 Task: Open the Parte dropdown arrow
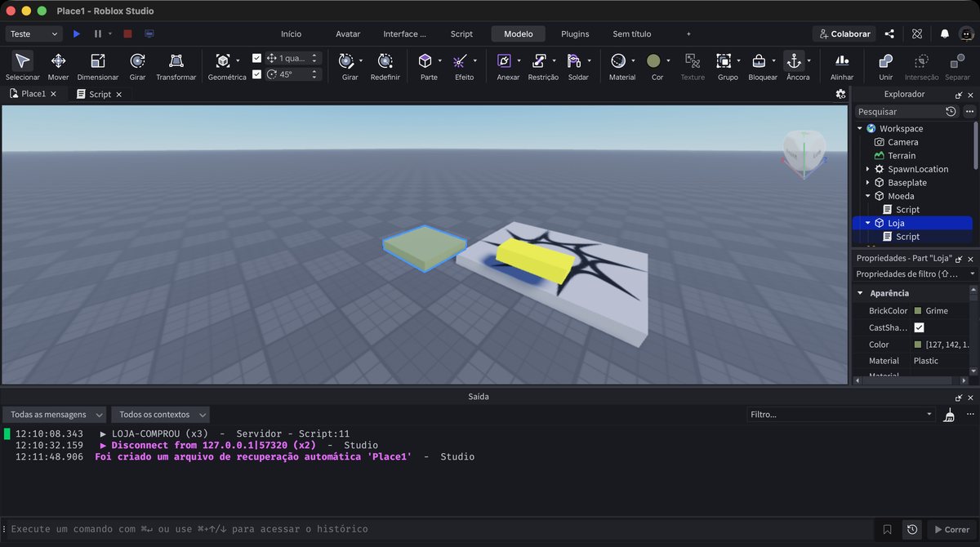pos(439,61)
